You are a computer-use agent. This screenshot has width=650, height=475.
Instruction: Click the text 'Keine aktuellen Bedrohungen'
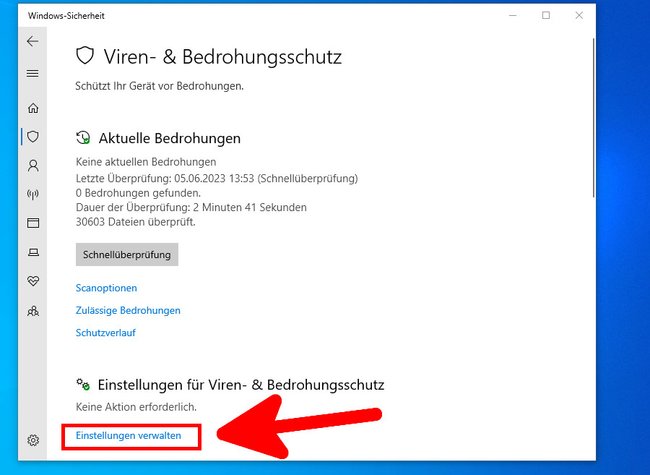pyautogui.click(x=146, y=162)
